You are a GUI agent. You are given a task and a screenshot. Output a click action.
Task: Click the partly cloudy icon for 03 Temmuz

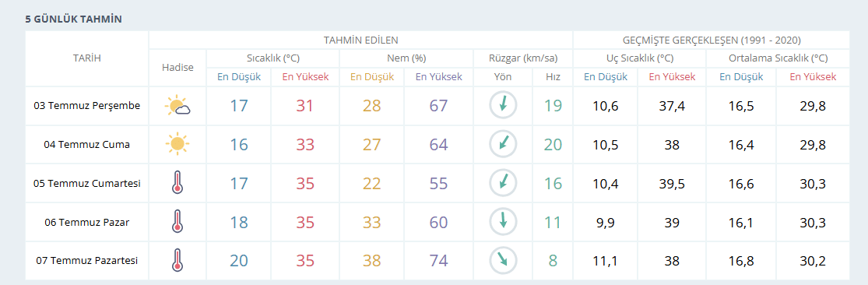(x=177, y=106)
